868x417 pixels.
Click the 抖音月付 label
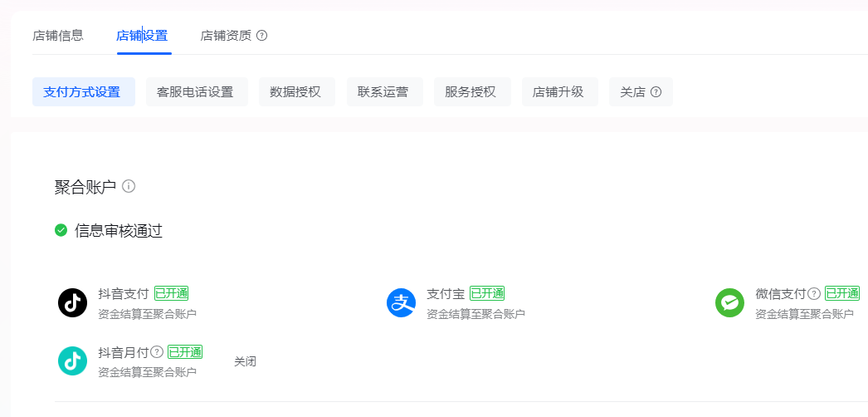click(x=124, y=351)
